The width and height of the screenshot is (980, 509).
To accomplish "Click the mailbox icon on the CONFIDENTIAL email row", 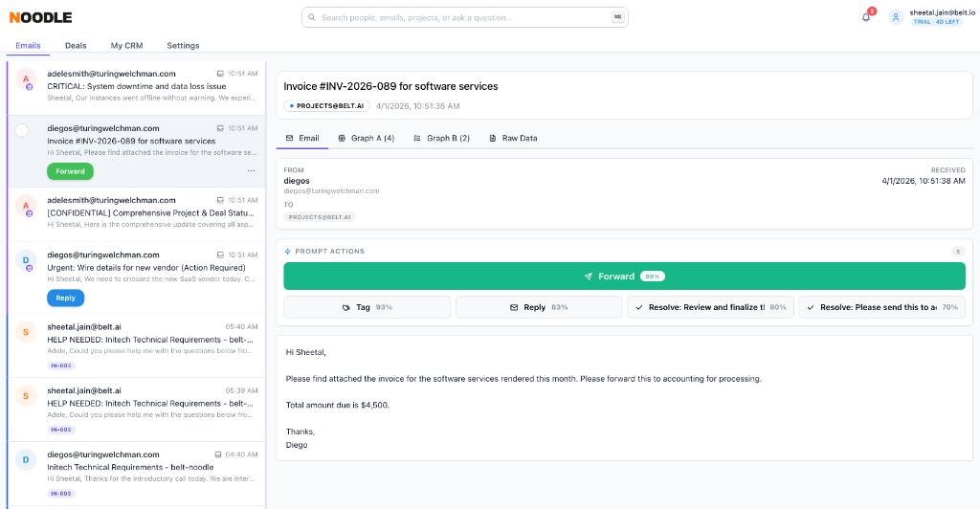I will point(220,201).
